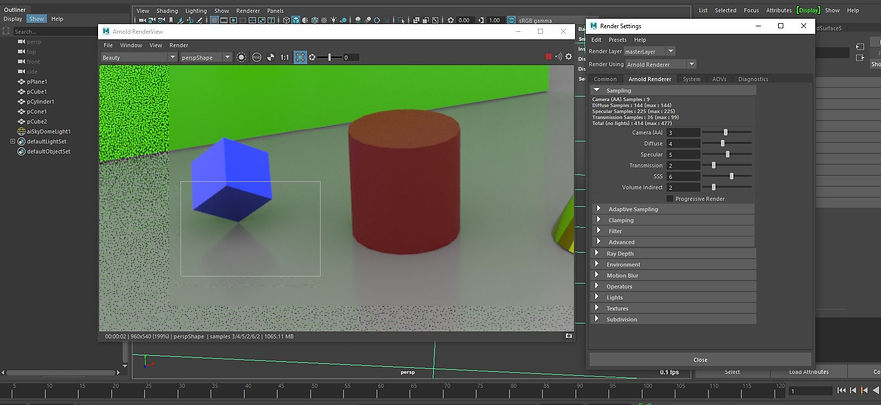Open the perspShape camera dropdown in RenderView
The height and width of the screenshot is (405, 881).
pos(206,57)
